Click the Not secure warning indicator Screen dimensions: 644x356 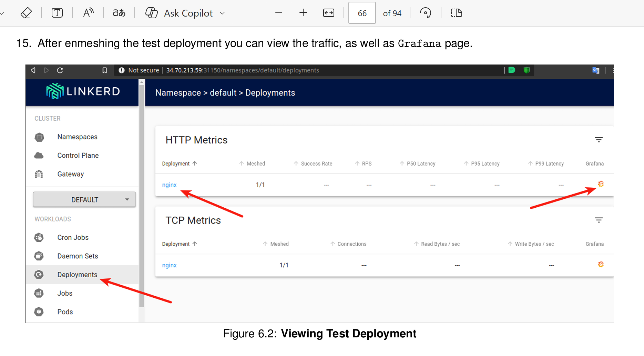click(139, 70)
